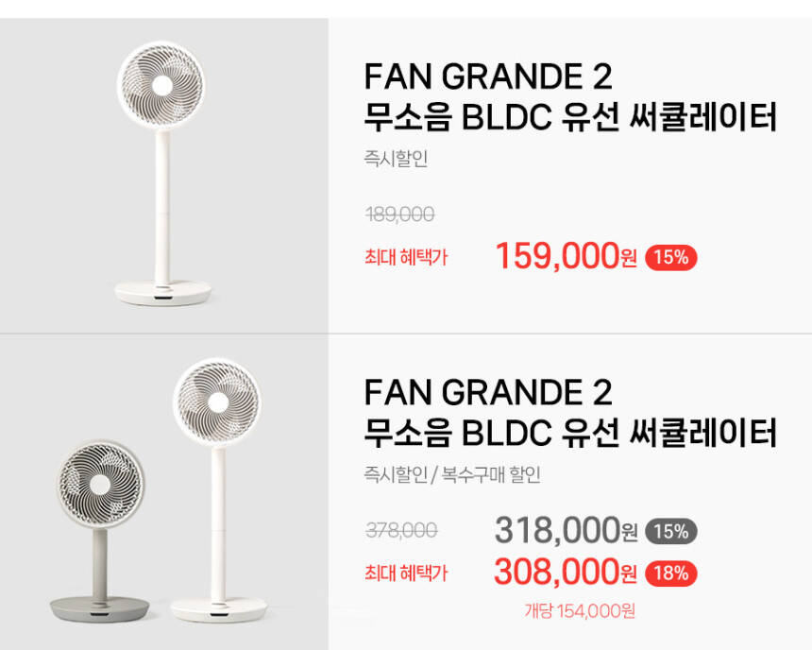812x650 pixels.
Task: Click the 개당 154,000원 per-unit price text
Action: tap(580, 610)
